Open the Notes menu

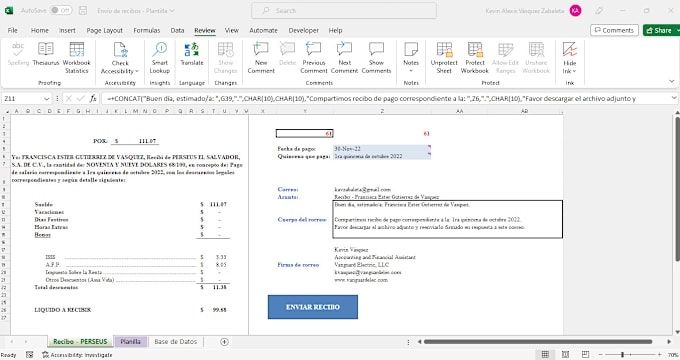point(411,58)
